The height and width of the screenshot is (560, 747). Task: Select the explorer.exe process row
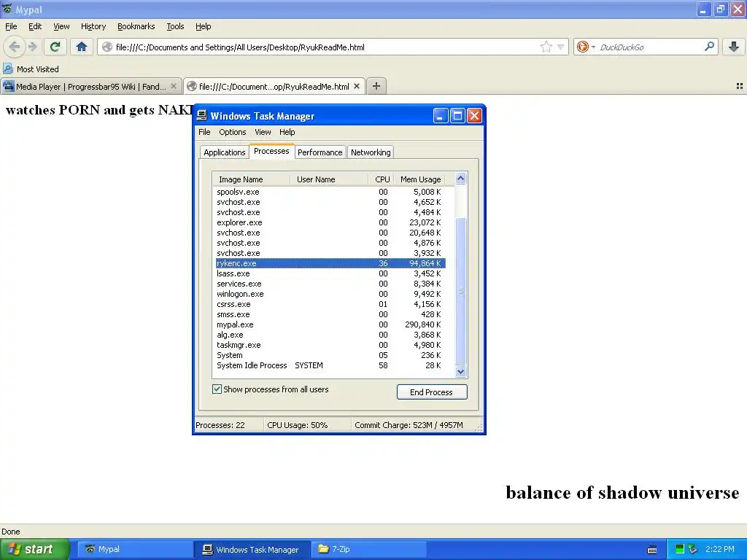(x=330, y=222)
